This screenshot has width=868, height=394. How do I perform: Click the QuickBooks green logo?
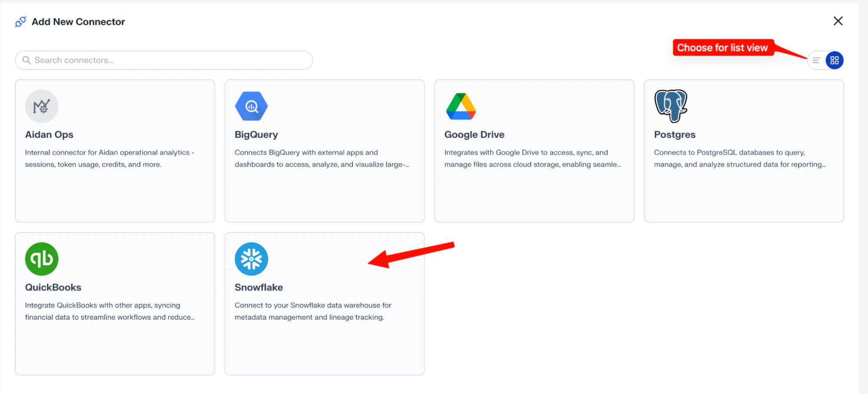pos(42,259)
